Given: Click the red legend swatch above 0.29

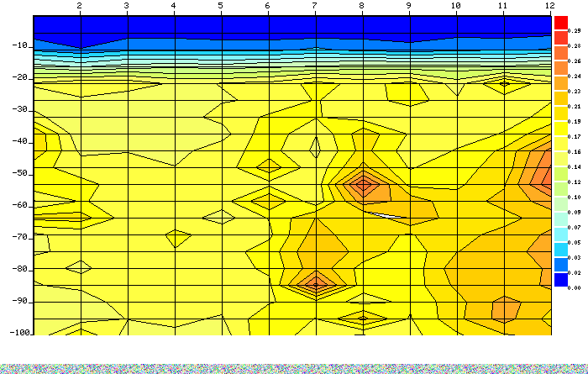Looking at the screenshot, I should [x=561, y=23].
